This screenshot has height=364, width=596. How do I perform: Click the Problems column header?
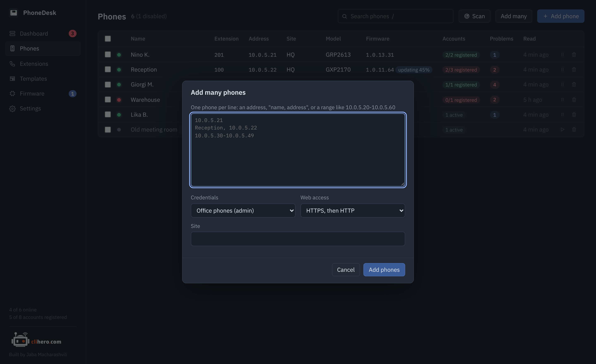[501, 39]
